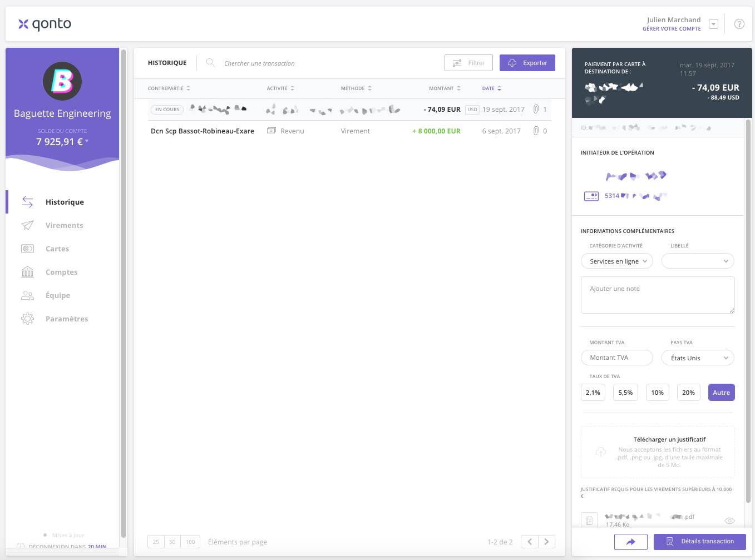Click attachment paperclip on 19 sept. row
The height and width of the screenshot is (560, 755).
(x=536, y=109)
